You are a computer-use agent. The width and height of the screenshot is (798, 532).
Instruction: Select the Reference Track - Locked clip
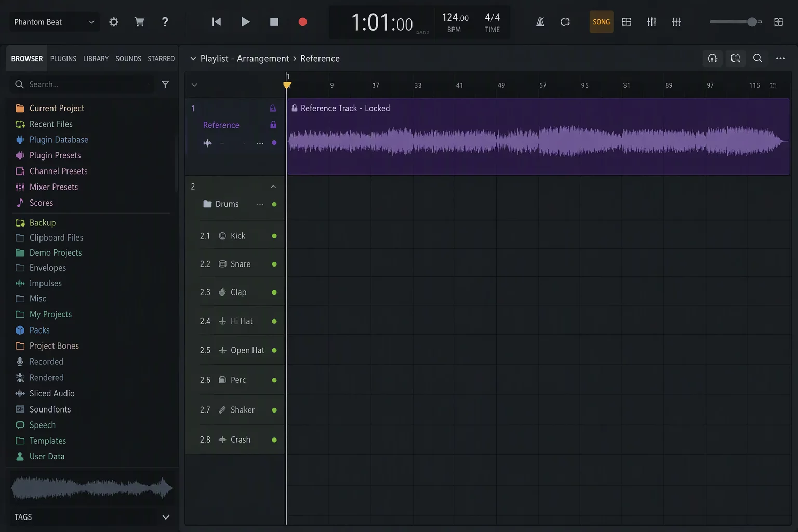(x=538, y=137)
